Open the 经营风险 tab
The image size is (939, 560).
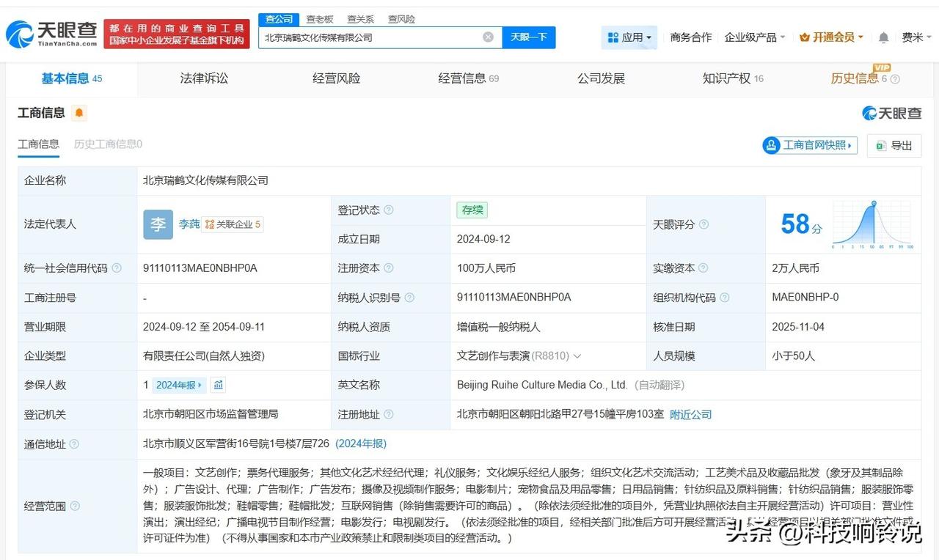[x=336, y=78]
